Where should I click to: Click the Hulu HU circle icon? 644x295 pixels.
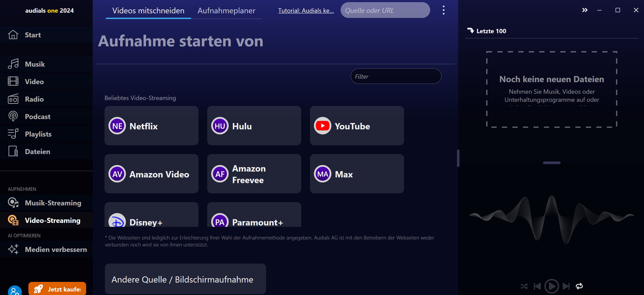click(220, 126)
